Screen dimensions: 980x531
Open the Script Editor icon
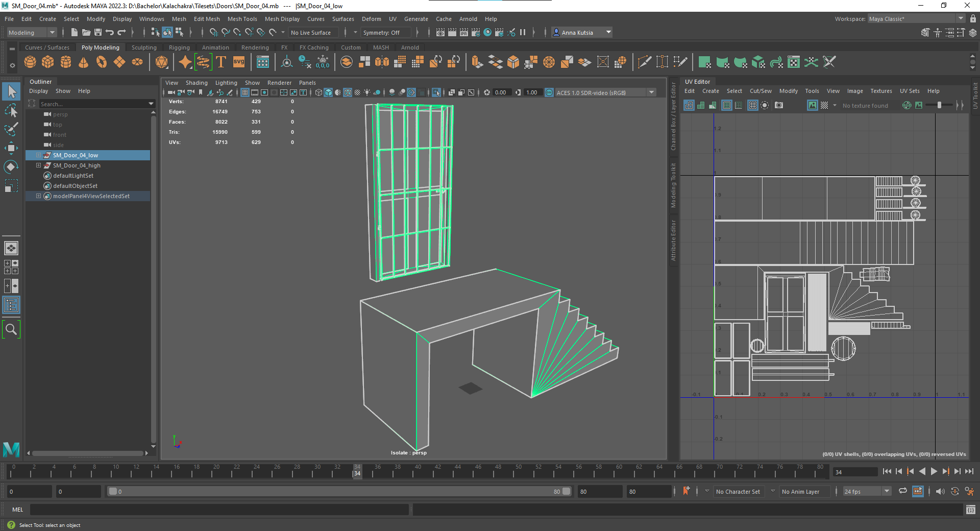[x=971, y=510]
